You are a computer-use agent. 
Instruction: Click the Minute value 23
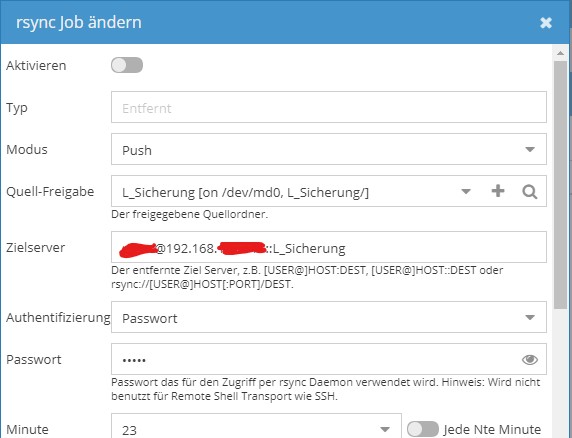[x=129, y=430]
